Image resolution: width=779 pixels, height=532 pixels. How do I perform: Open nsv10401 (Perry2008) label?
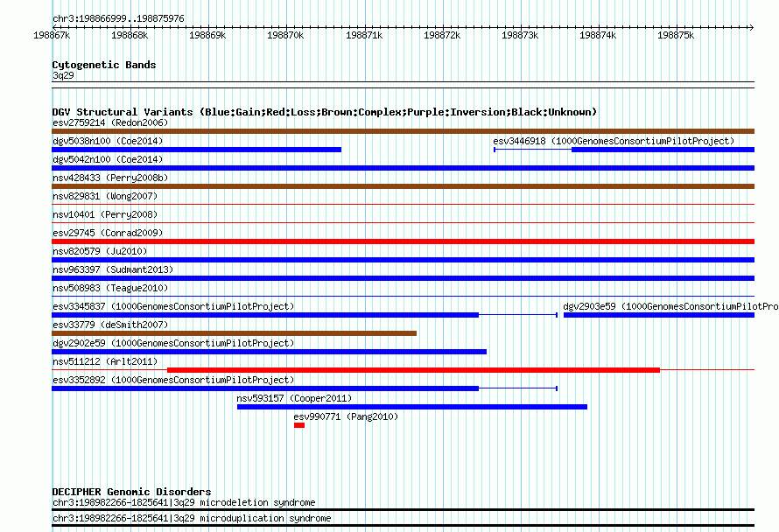[x=105, y=214]
